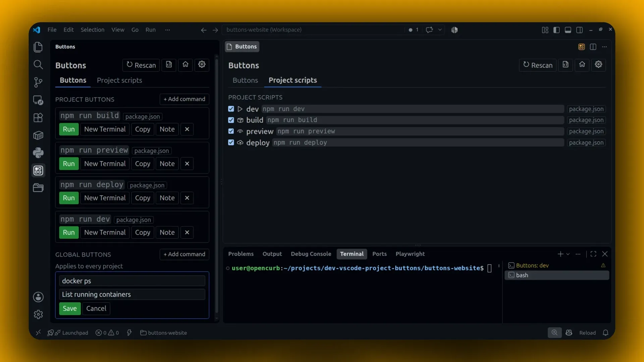Click Add command under Project Buttons
Image resolution: width=644 pixels, height=362 pixels.
coord(184,99)
